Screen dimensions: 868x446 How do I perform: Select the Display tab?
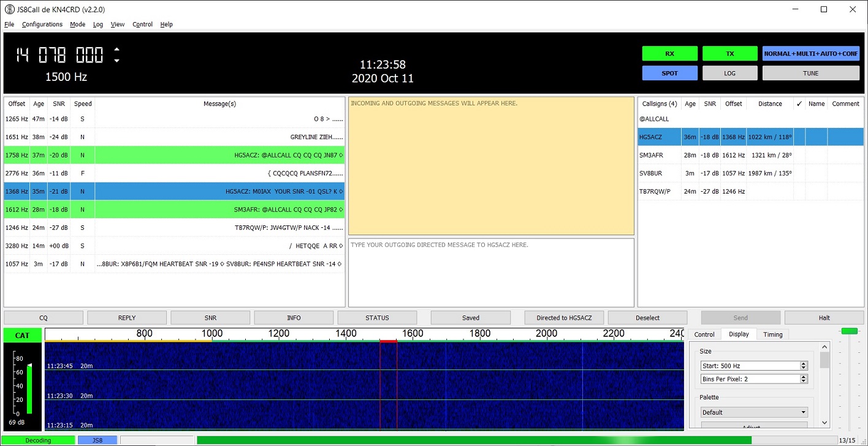[739, 334]
